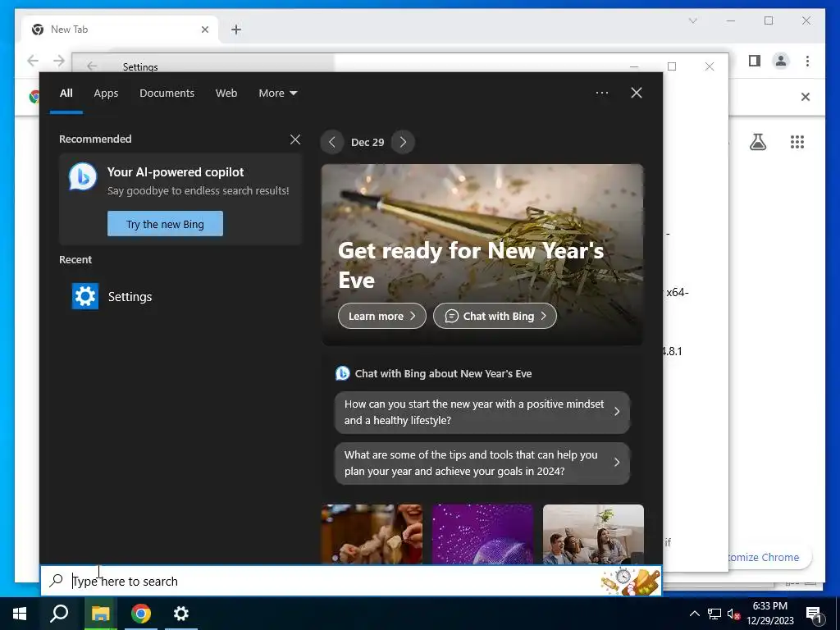840x630 pixels.
Task: Close the Settings window
Action: coord(710,66)
